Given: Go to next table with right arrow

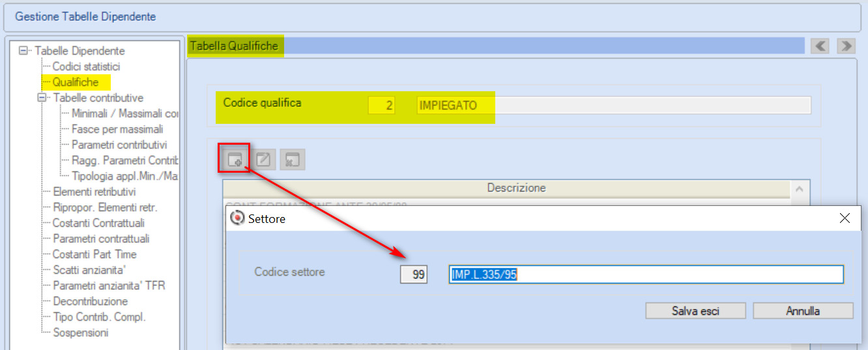Looking at the screenshot, I should 846,46.
